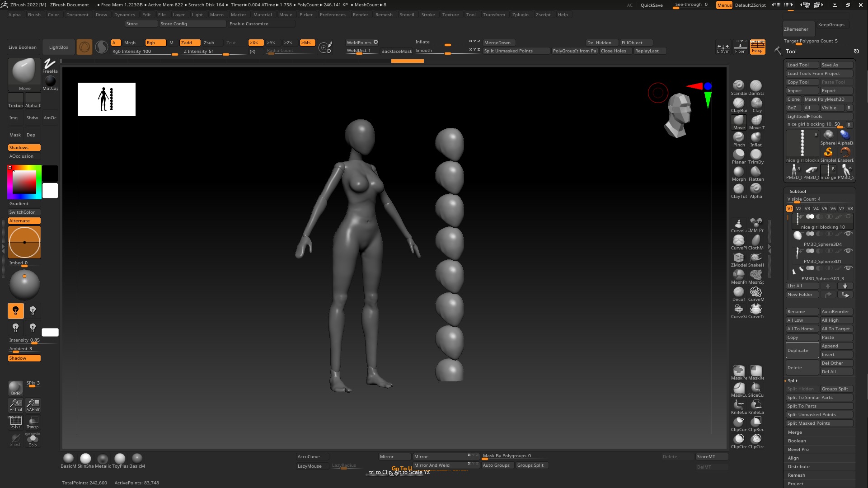Choose the SnakeHook brush icon
The width and height of the screenshot is (868, 488).
(x=755, y=258)
